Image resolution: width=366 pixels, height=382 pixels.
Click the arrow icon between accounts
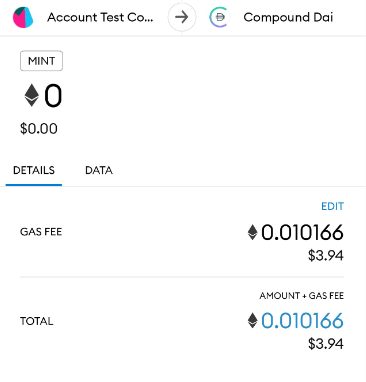point(182,17)
